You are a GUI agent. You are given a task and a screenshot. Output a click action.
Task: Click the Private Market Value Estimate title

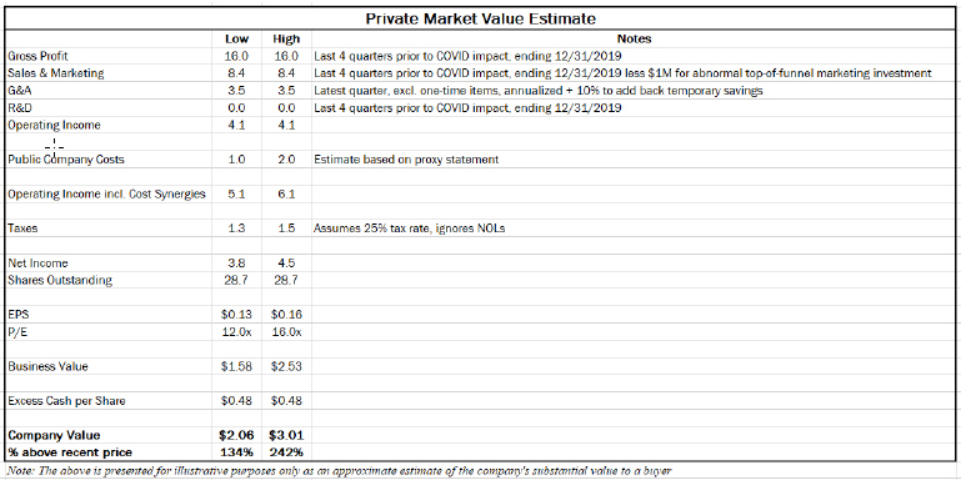click(x=481, y=19)
